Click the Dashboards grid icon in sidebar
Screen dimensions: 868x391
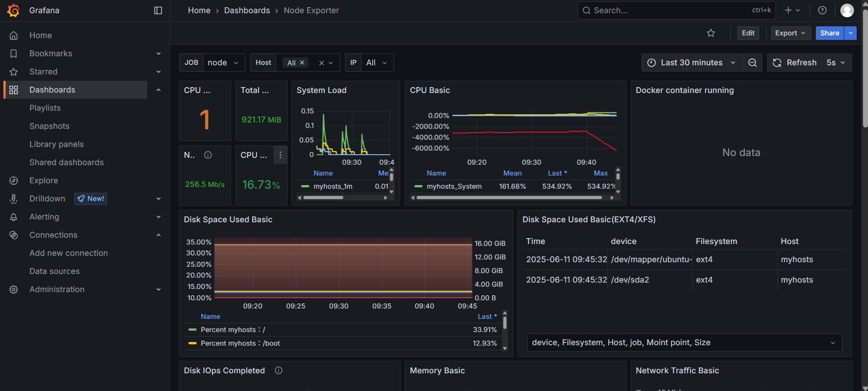coord(14,90)
